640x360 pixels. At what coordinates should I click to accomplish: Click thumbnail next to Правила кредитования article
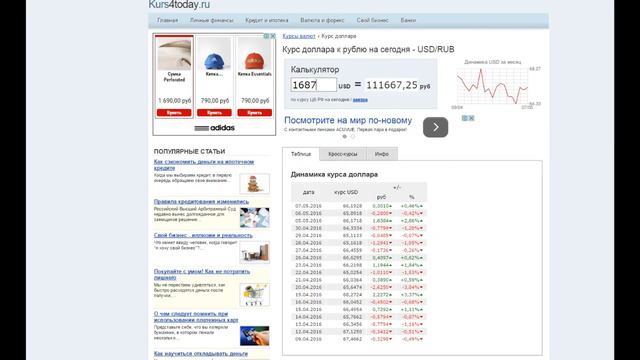pos(254,218)
